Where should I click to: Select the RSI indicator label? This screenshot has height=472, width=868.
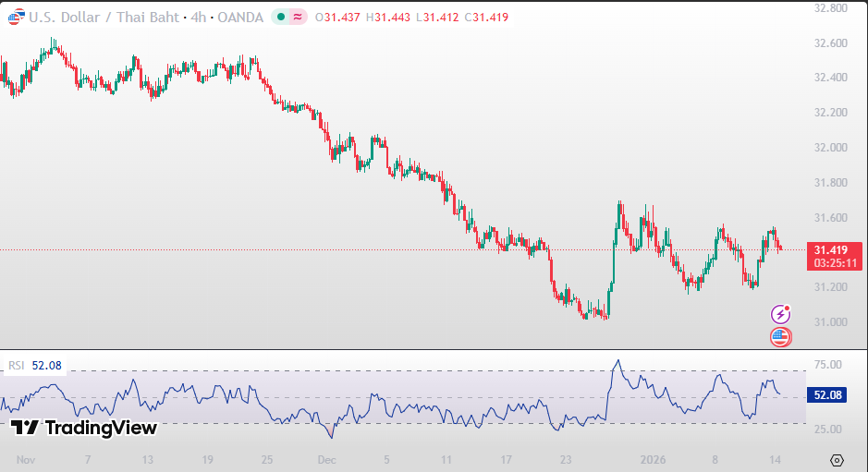point(17,366)
